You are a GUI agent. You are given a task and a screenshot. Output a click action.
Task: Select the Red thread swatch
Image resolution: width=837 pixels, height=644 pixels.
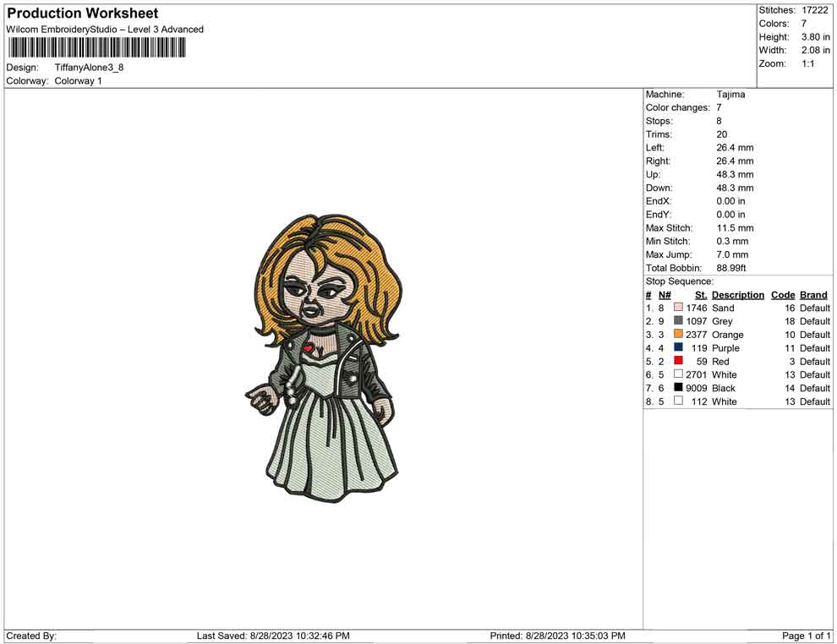pos(678,361)
